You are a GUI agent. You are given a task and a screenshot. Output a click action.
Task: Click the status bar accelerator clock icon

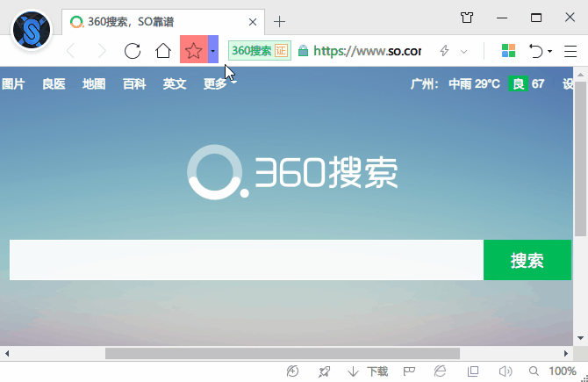(x=292, y=371)
